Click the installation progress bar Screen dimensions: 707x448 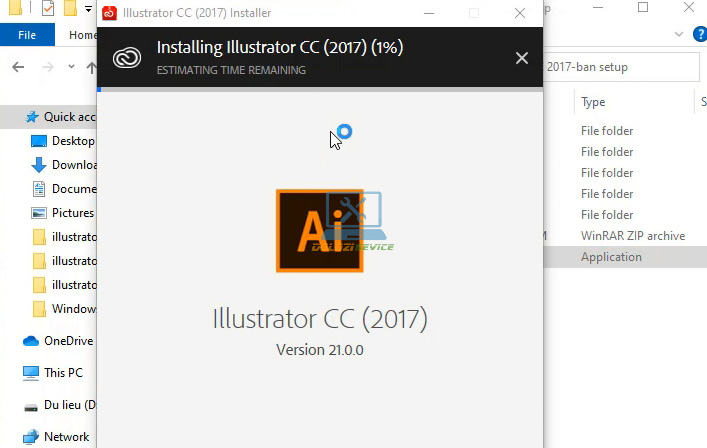click(x=320, y=89)
